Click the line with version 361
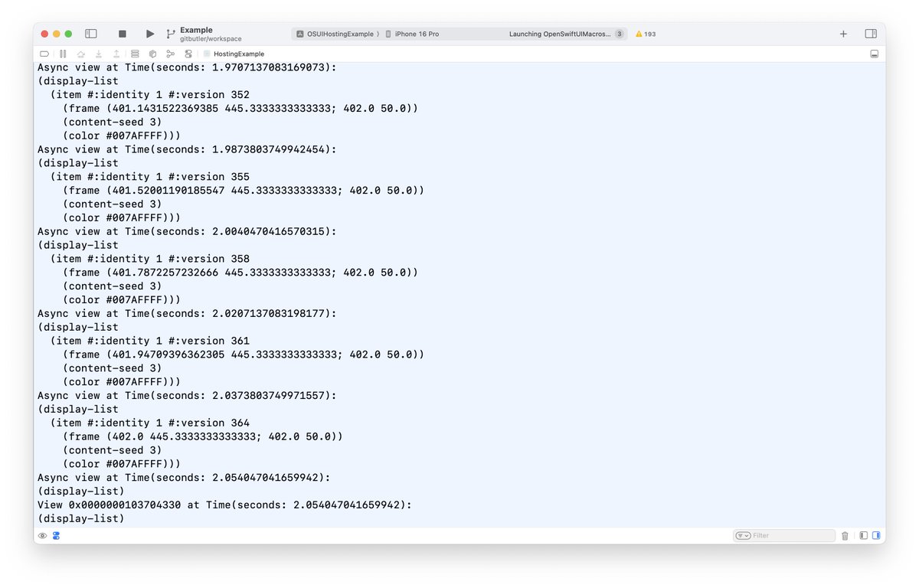The height and width of the screenshot is (588, 919). pyautogui.click(x=150, y=341)
